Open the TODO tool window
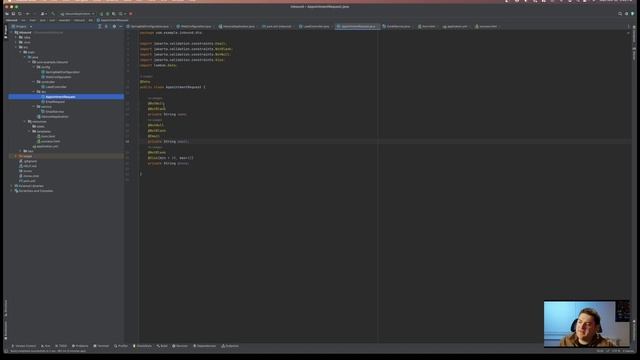The height and width of the screenshot is (360, 640). (61, 346)
